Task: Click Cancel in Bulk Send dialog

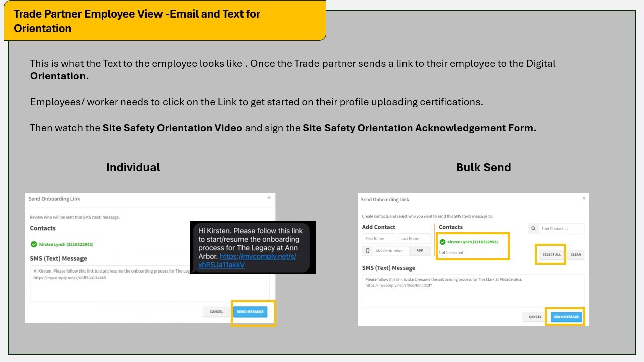Action: click(x=535, y=317)
